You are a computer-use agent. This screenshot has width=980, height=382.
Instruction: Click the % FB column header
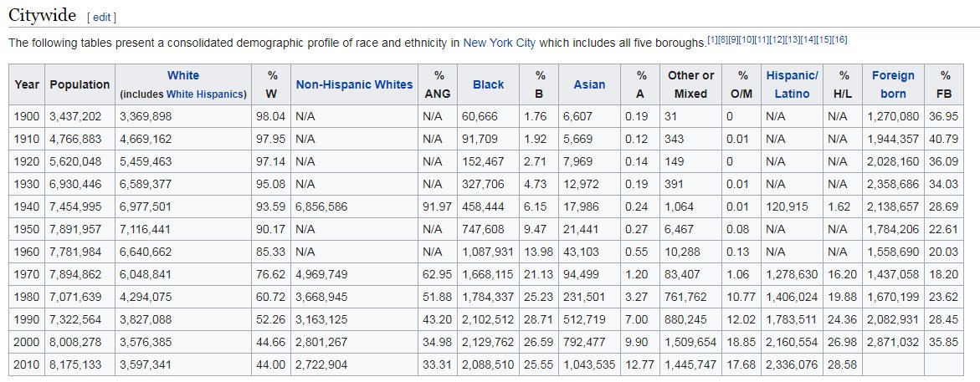945,84
